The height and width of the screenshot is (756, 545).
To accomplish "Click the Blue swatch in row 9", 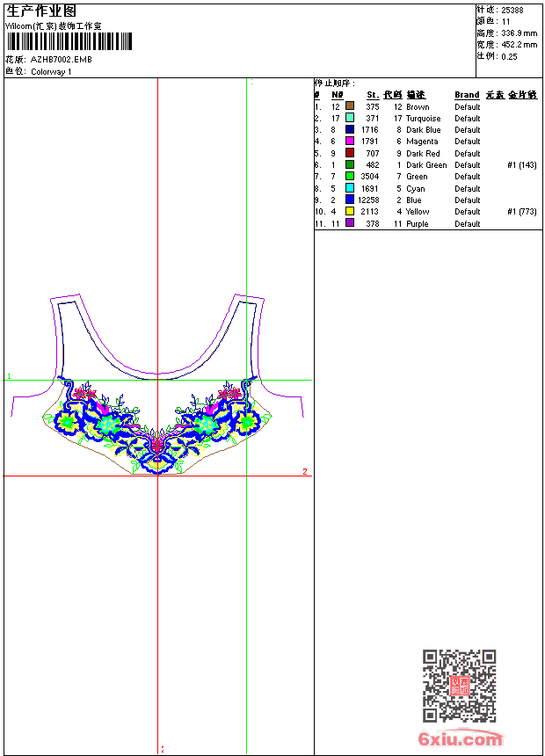I will coord(350,200).
